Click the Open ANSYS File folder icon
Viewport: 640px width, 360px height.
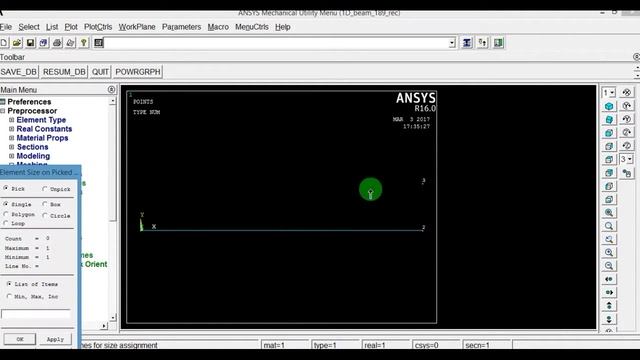tap(17, 43)
